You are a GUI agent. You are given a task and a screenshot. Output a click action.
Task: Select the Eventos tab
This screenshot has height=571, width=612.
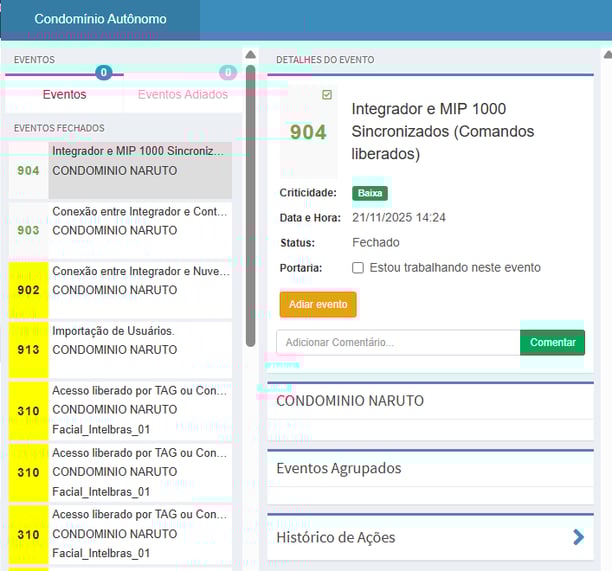(x=64, y=95)
